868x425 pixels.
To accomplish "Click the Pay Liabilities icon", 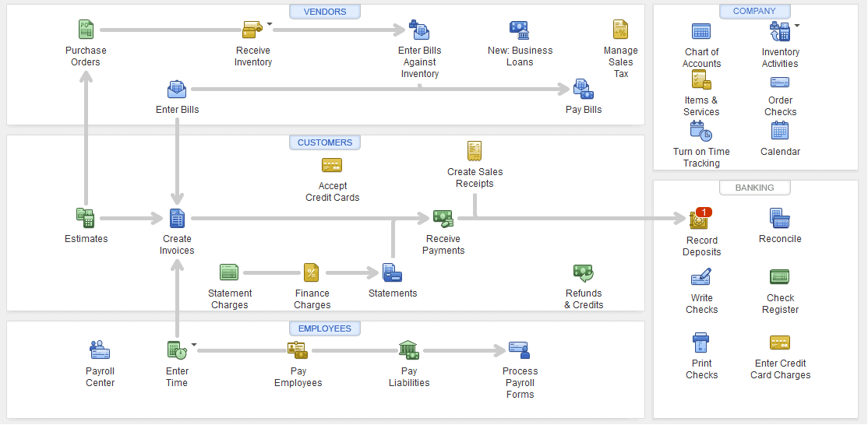I will (x=409, y=349).
